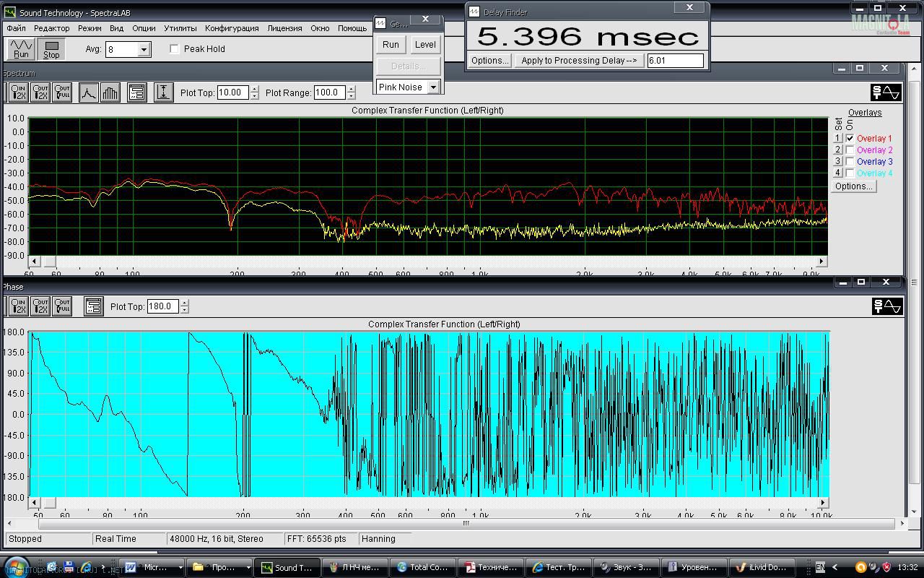The width and height of the screenshot is (924, 578).
Task: Open the Лицензия menu
Action: coord(284,28)
